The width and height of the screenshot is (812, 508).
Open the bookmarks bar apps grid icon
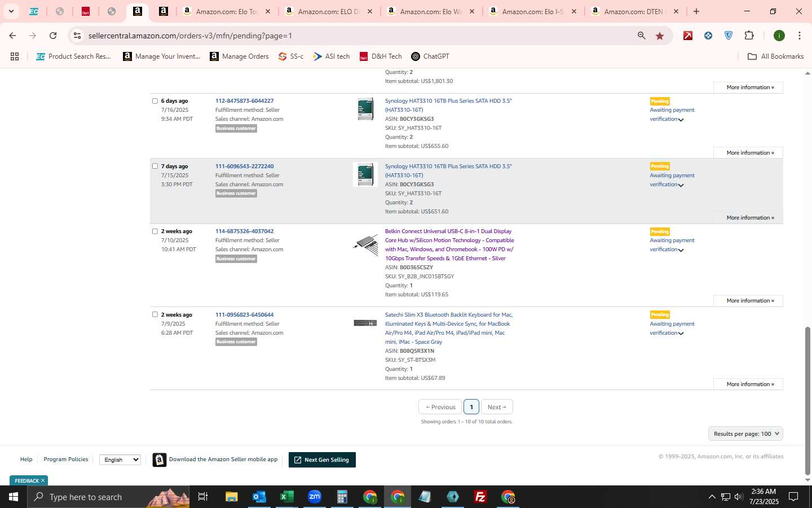click(15, 56)
